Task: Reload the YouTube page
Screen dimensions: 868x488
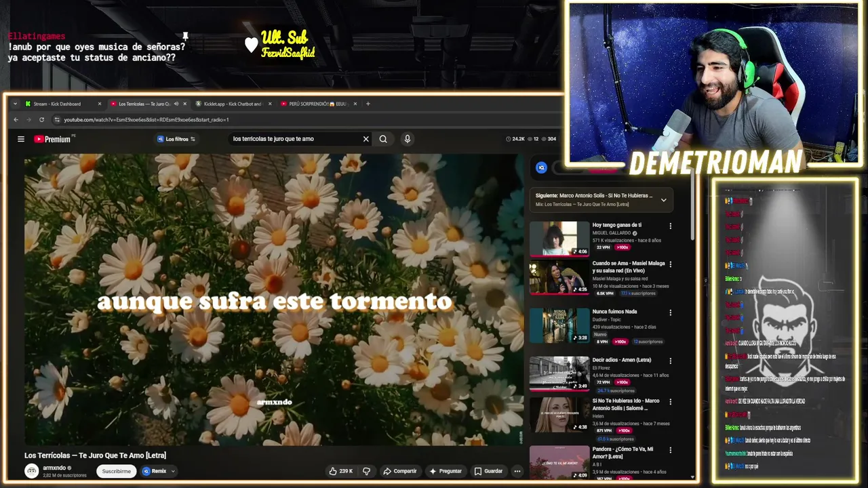Action: 41,120
